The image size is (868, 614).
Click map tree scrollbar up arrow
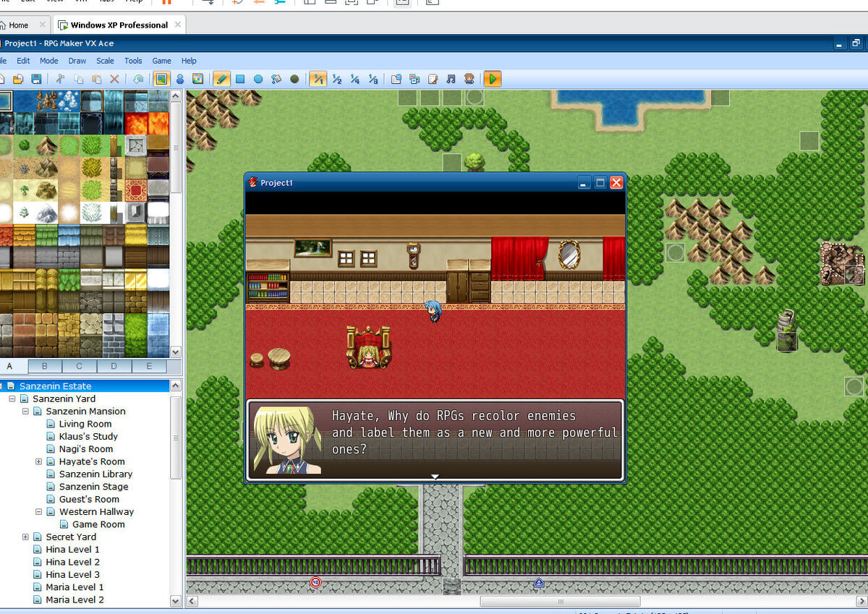click(x=176, y=386)
